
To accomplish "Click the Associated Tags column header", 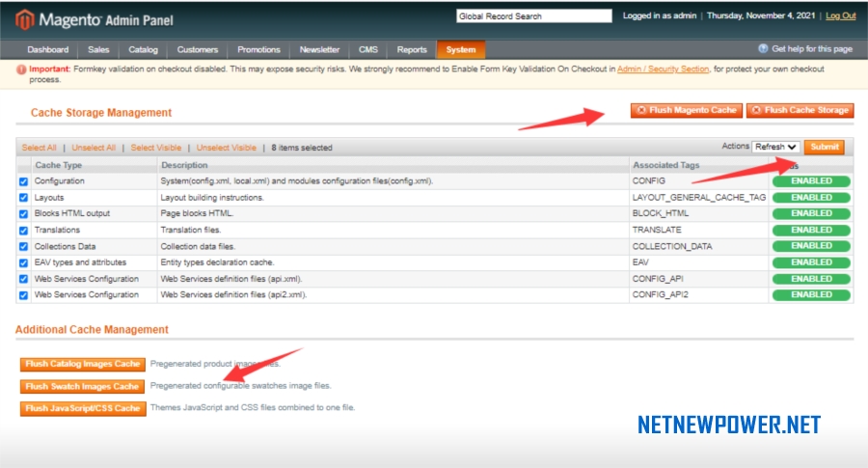I will 665,165.
